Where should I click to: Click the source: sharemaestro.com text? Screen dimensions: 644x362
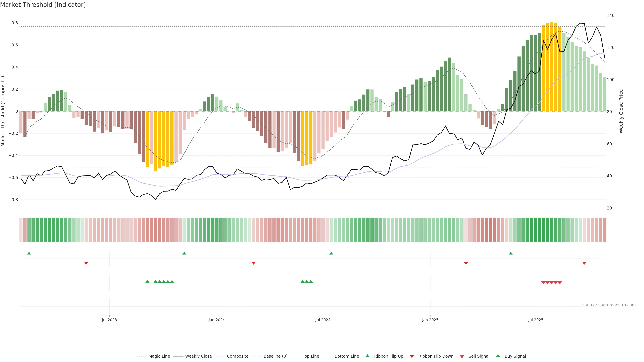(x=609, y=305)
